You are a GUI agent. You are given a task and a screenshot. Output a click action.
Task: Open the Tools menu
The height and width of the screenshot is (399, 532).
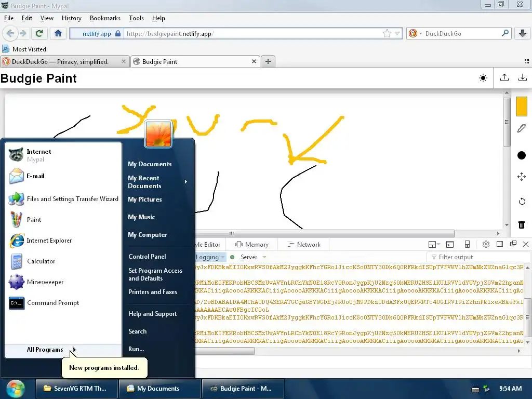point(136,18)
